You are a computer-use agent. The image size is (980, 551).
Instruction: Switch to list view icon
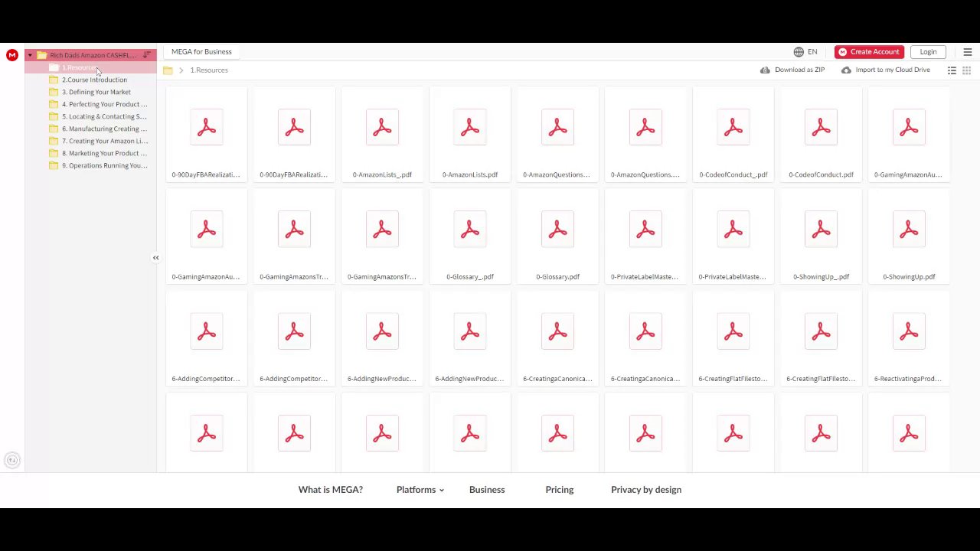[952, 70]
